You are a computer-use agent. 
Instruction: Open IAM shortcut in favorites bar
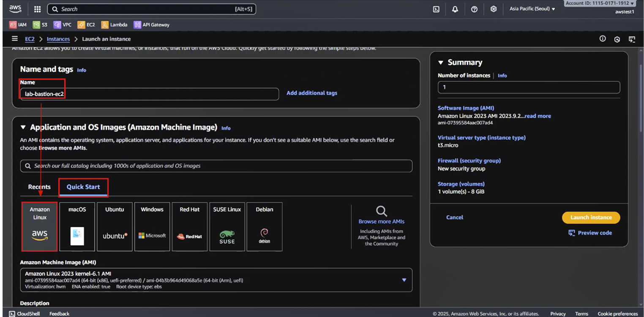point(18,25)
